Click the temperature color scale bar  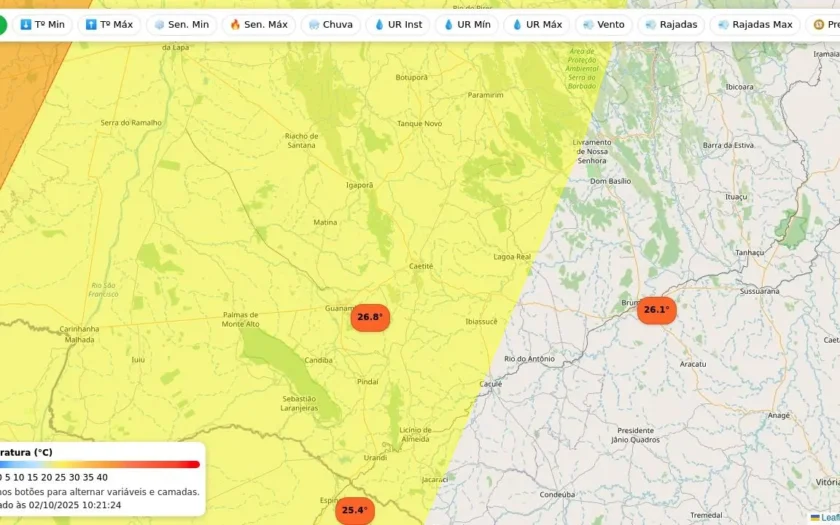(100, 464)
